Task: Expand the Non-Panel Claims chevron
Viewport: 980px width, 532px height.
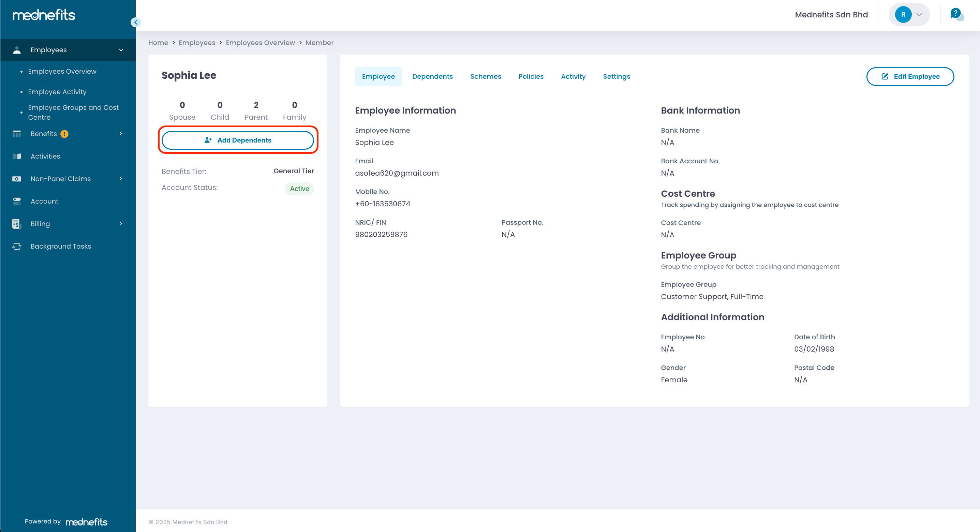Action: (x=121, y=179)
